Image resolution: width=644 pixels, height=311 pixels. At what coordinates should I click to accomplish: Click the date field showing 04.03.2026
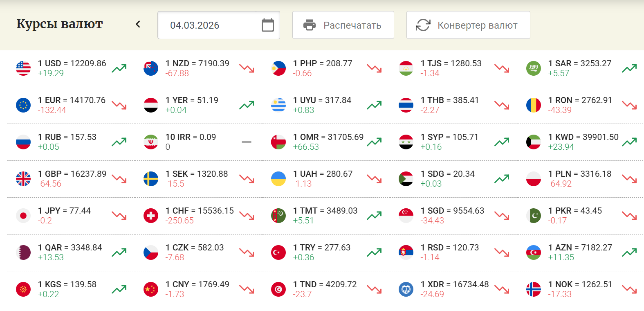point(219,25)
